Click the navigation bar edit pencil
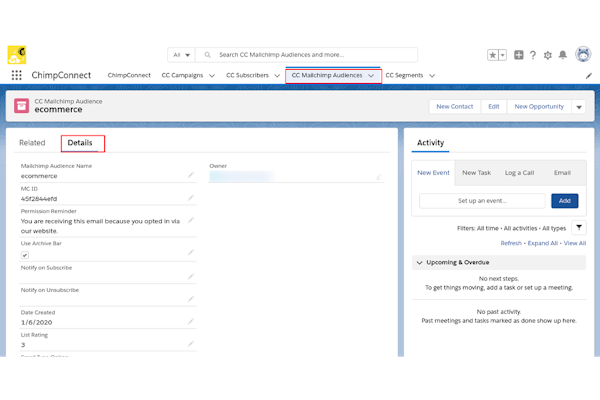 (x=588, y=75)
